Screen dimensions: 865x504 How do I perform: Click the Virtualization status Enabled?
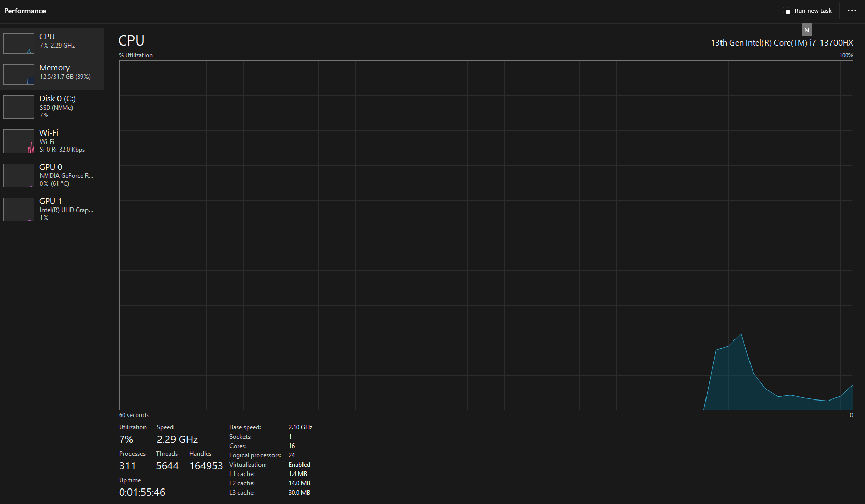[299, 465]
